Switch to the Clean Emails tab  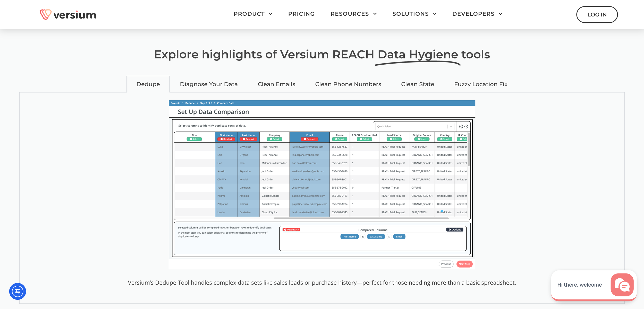tap(276, 84)
